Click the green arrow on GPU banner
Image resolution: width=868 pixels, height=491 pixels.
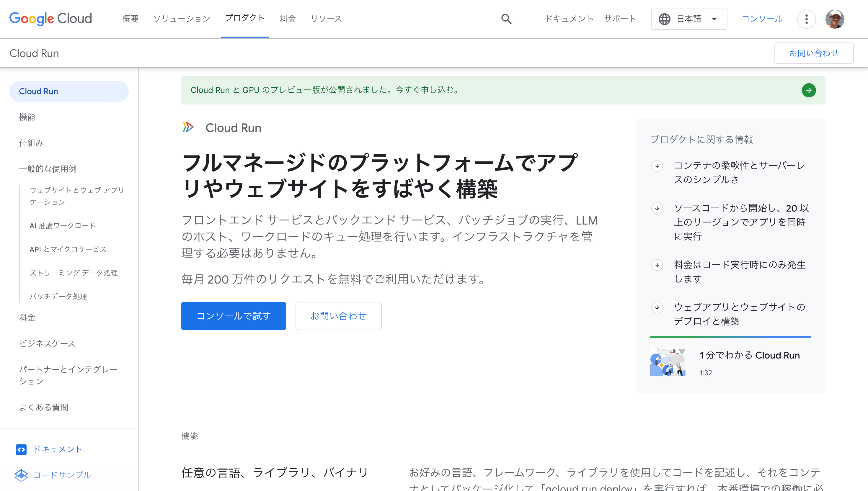[809, 90]
